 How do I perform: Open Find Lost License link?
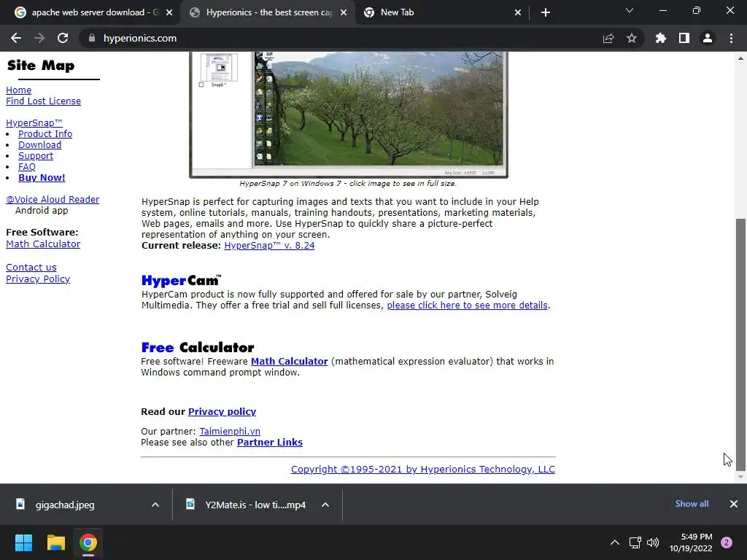(x=43, y=101)
